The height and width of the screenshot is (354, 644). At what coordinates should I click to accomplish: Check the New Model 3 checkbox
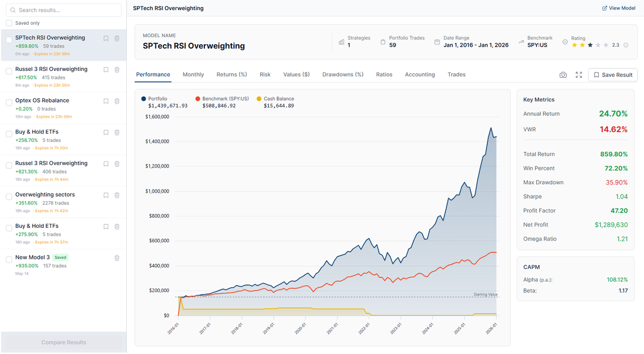click(x=9, y=259)
